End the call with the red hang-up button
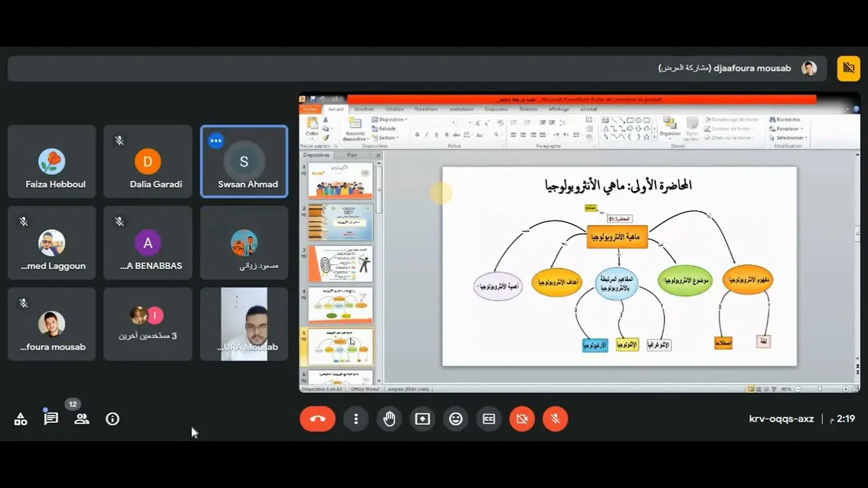Image resolution: width=868 pixels, height=488 pixels. point(317,419)
